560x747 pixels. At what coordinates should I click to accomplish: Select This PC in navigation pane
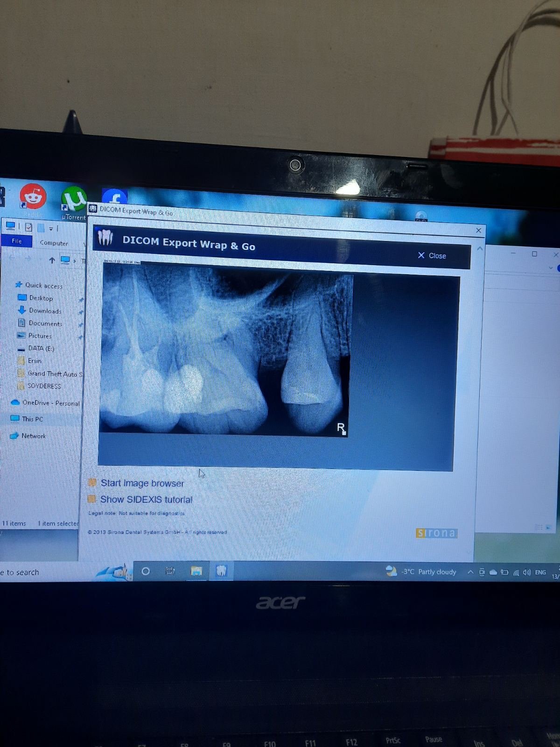click(x=27, y=419)
